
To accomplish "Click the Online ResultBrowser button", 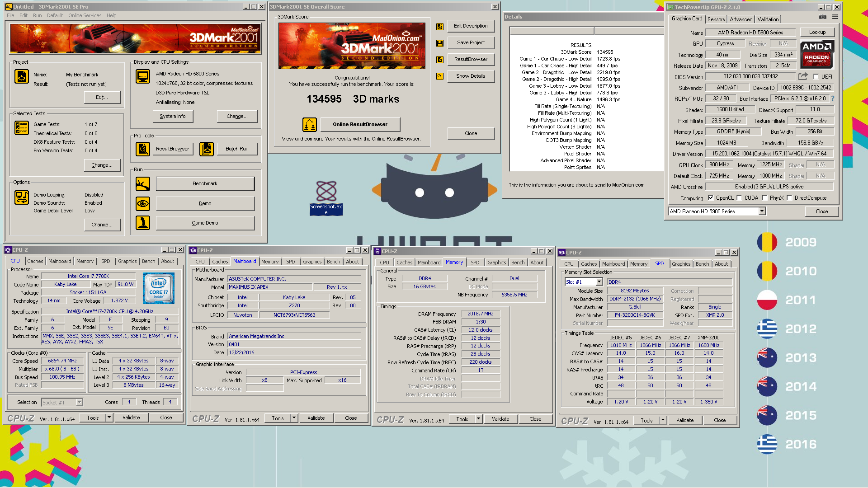I will pos(360,125).
